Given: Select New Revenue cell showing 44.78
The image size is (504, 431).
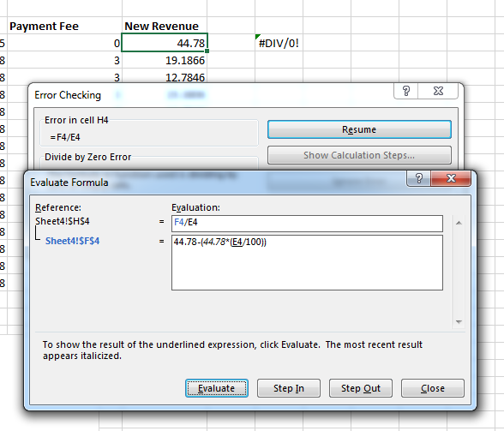Looking at the screenshot, I should coord(165,43).
